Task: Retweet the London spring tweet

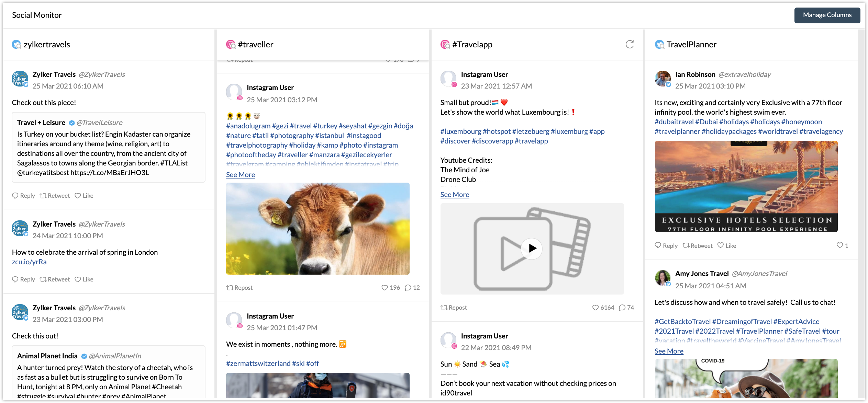Action: pos(55,279)
